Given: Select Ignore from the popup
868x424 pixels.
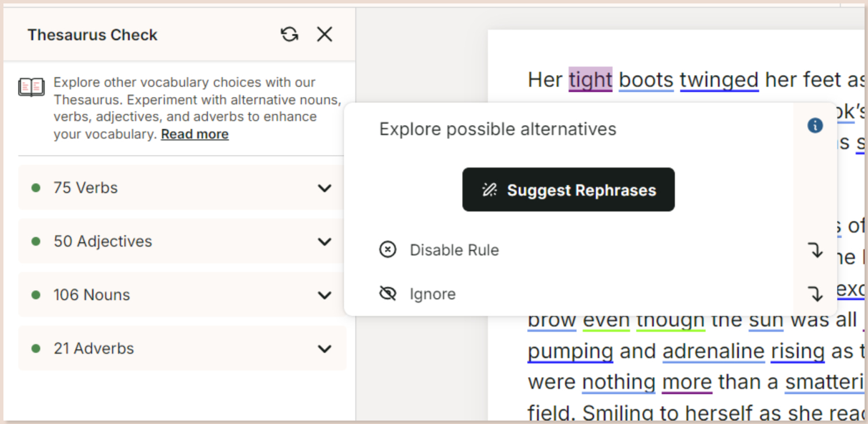Looking at the screenshot, I should point(432,293).
